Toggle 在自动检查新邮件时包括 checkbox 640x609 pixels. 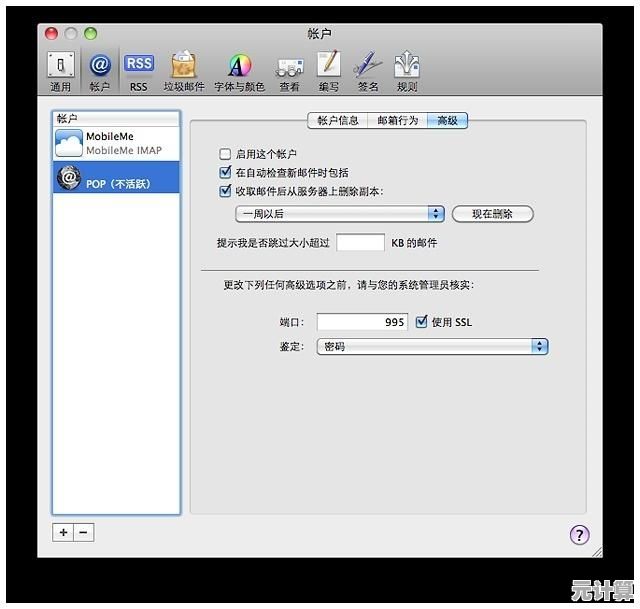pyautogui.click(x=225, y=173)
